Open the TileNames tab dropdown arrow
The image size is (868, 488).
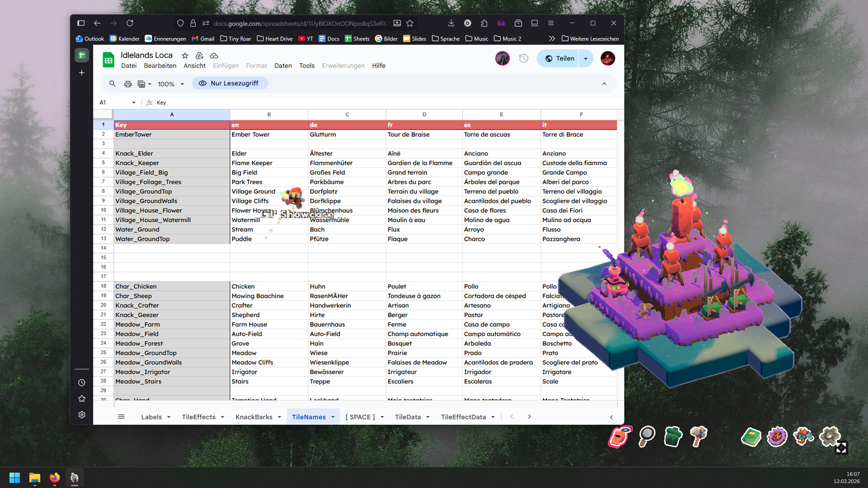pyautogui.click(x=333, y=417)
